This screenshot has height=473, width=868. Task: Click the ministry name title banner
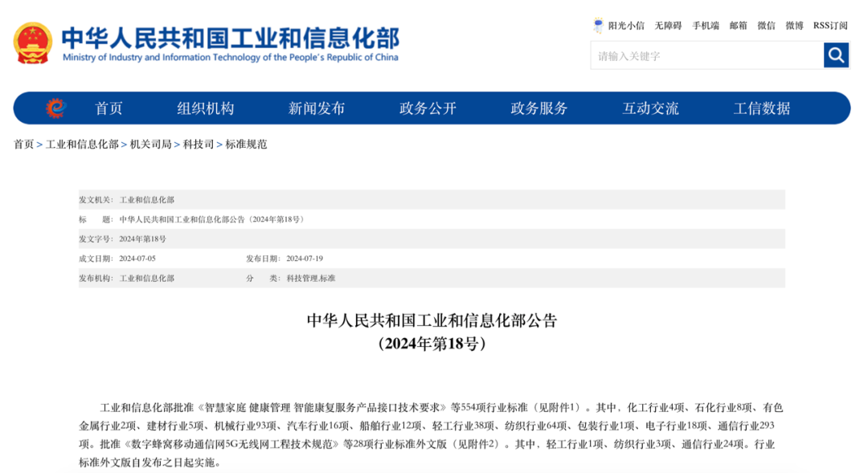pos(231,38)
